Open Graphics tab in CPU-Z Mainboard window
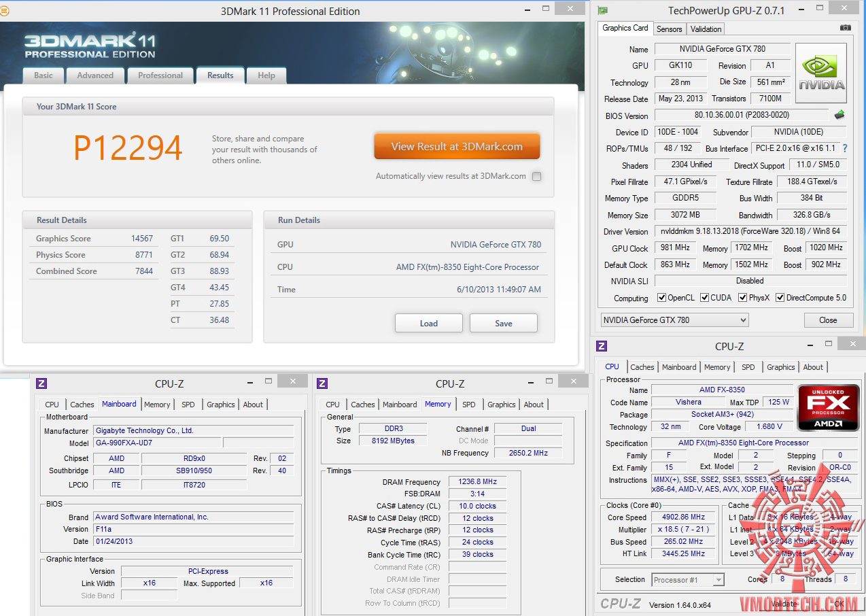Viewport: 866px width, 616px height. pyautogui.click(x=221, y=405)
